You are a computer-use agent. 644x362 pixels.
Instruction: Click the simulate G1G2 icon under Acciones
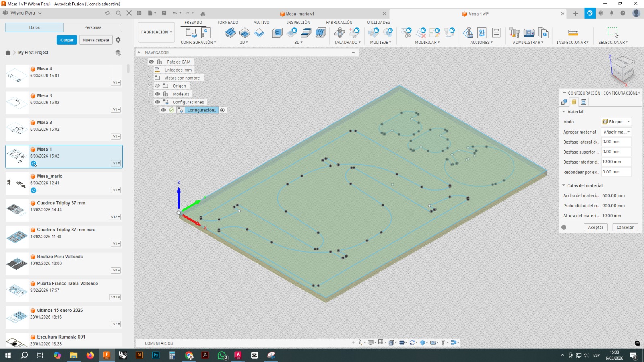point(482,33)
